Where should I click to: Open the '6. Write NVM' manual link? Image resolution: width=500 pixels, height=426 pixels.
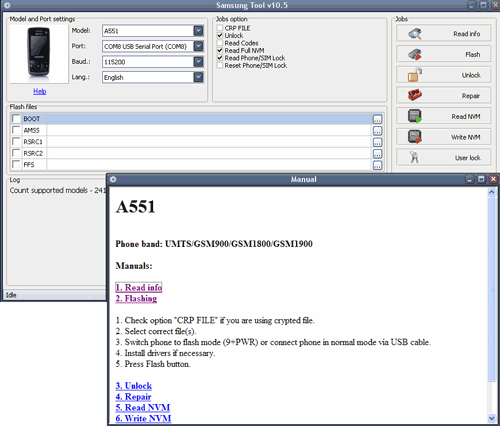click(x=143, y=418)
